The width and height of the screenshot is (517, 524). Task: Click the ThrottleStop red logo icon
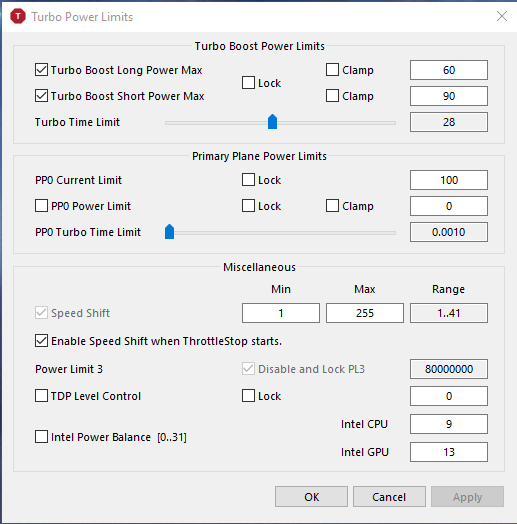tap(18, 16)
